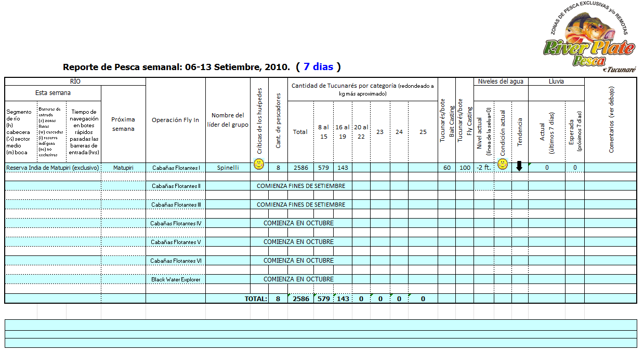
Task: Click the Bait Casting value '60'
Action: [446, 168]
